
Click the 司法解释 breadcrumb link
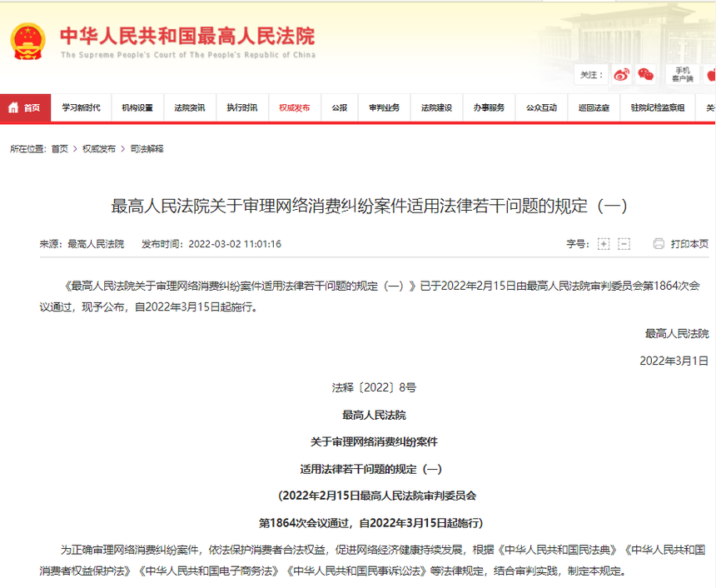pyautogui.click(x=147, y=149)
